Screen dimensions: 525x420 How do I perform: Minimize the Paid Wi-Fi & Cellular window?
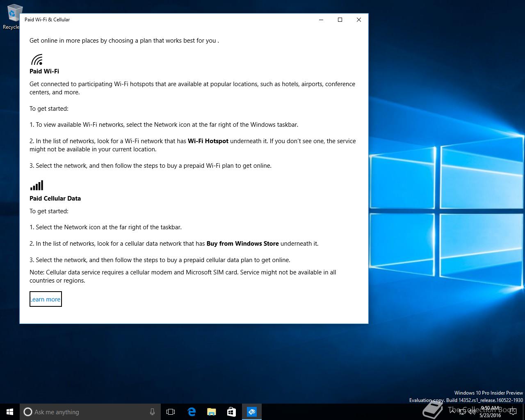(321, 20)
